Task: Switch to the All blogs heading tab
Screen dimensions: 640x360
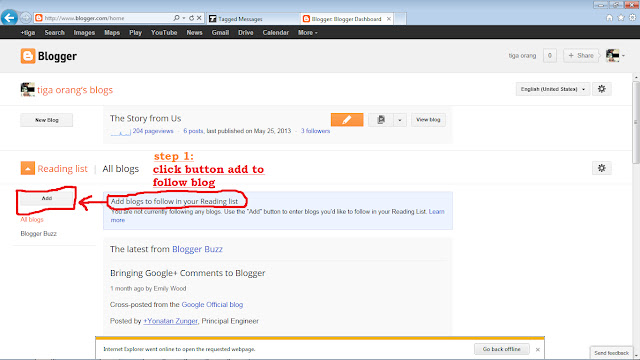Action: pyautogui.click(x=120, y=169)
